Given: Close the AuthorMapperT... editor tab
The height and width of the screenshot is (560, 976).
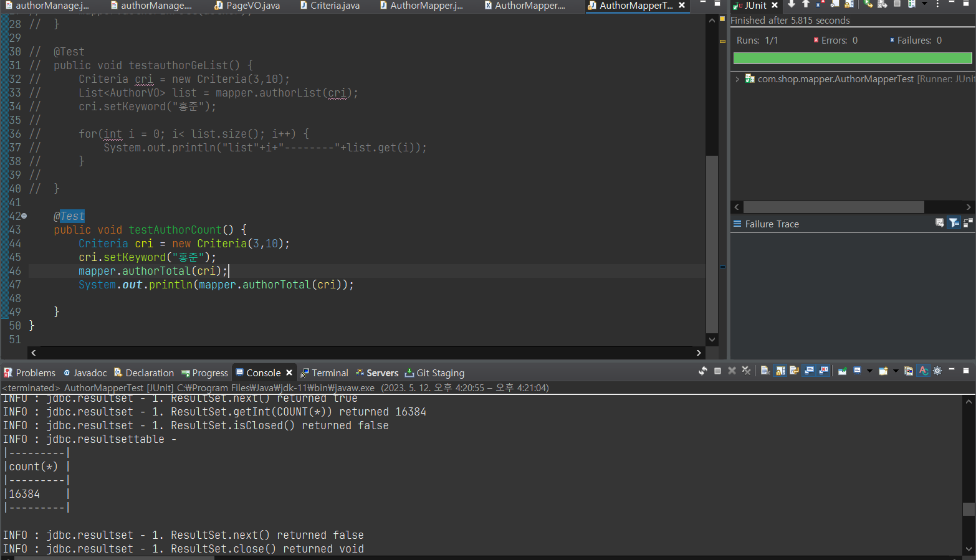Looking at the screenshot, I should pyautogui.click(x=682, y=5).
